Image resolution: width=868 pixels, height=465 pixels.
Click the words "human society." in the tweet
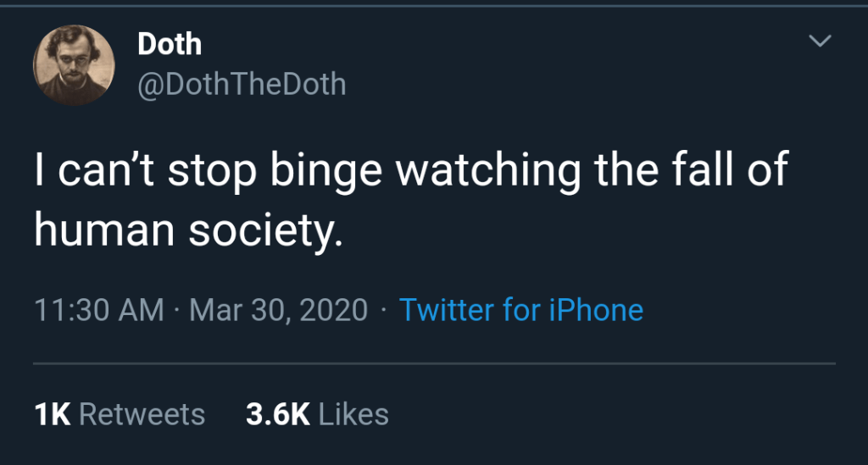tap(188, 230)
